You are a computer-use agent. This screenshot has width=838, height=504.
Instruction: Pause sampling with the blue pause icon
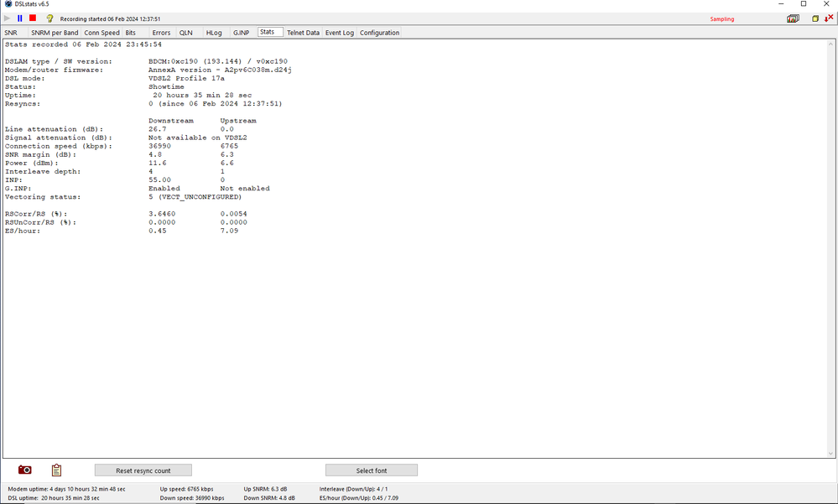[20, 18]
